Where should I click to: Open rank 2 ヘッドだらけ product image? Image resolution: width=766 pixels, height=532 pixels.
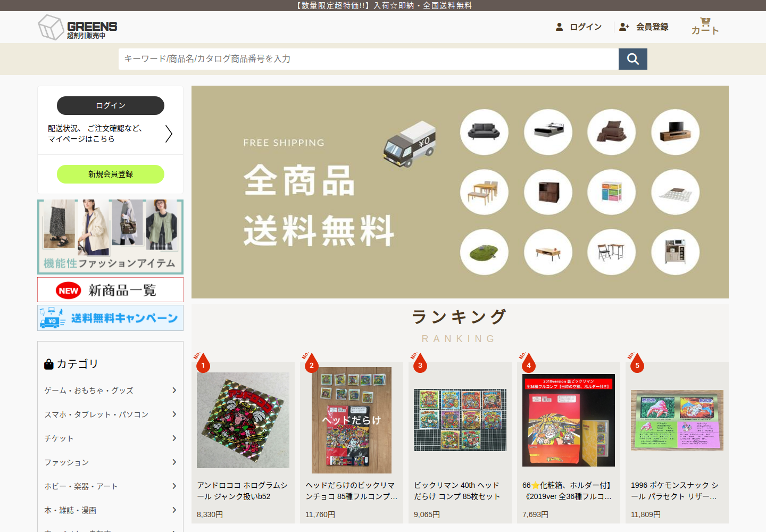tap(352, 420)
